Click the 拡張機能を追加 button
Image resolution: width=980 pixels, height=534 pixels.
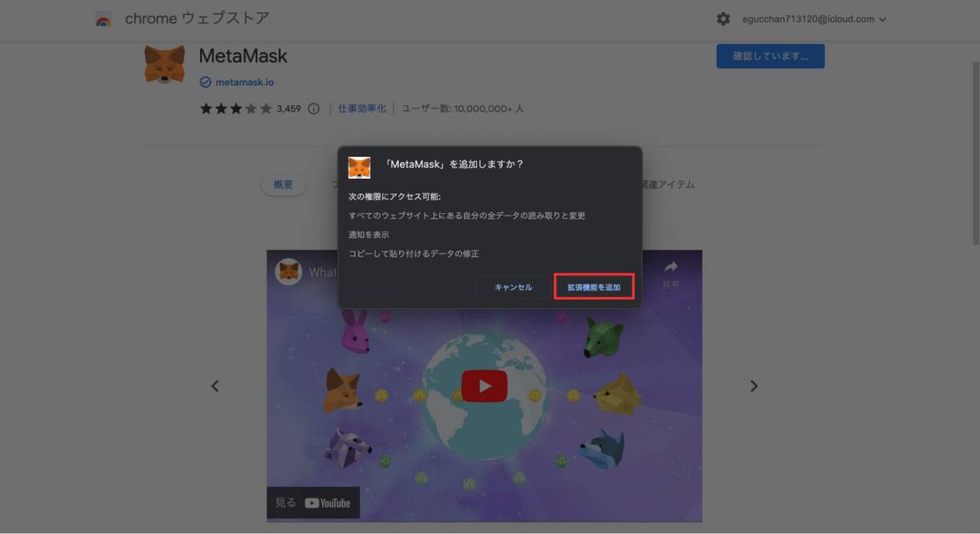[x=594, y=287]
